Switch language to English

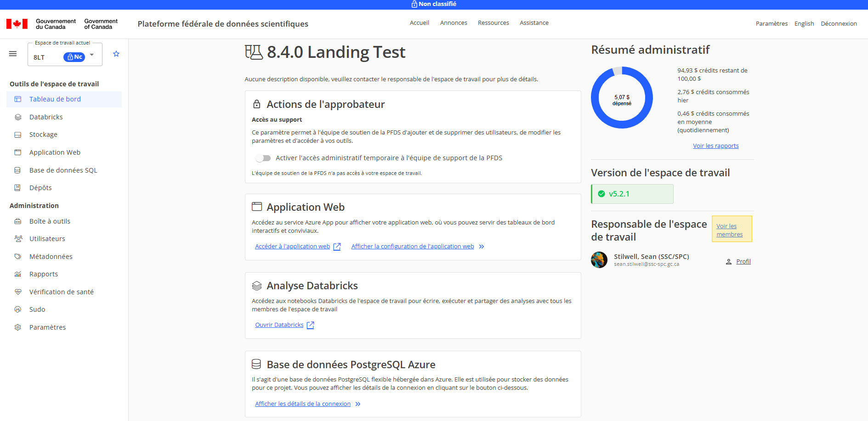pyautogui.click(x=804, y=24)
